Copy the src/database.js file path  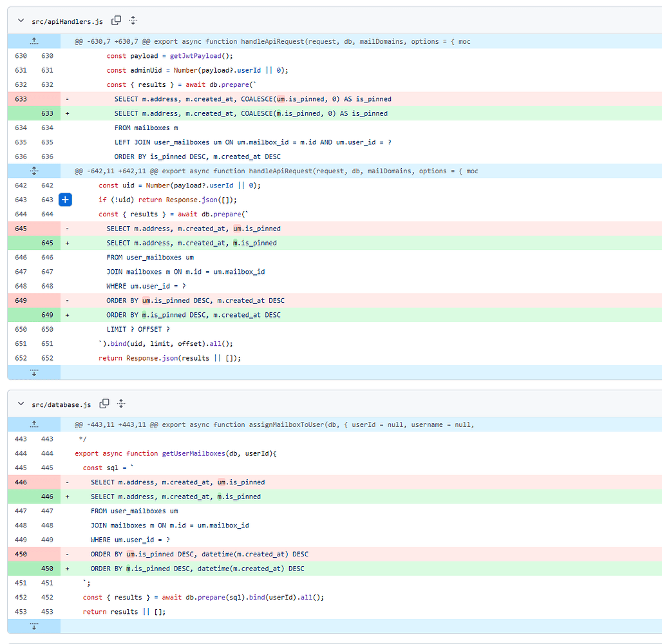click(104, 404)
